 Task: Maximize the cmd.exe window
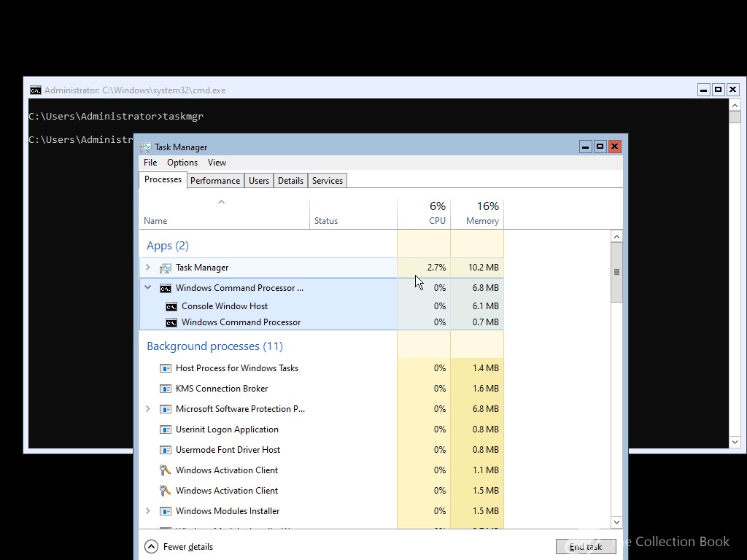719,90
